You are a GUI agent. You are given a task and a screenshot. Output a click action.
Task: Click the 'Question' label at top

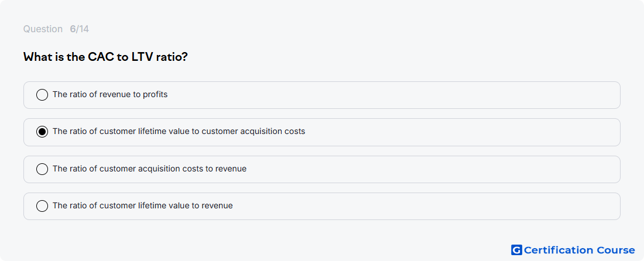point(43,29)
